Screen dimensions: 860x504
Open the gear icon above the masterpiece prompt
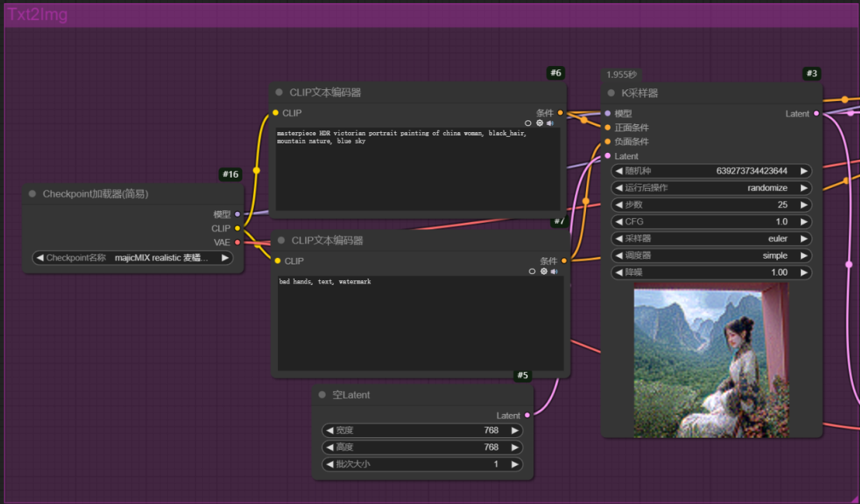pyautogui.click(x=540, y=123)
